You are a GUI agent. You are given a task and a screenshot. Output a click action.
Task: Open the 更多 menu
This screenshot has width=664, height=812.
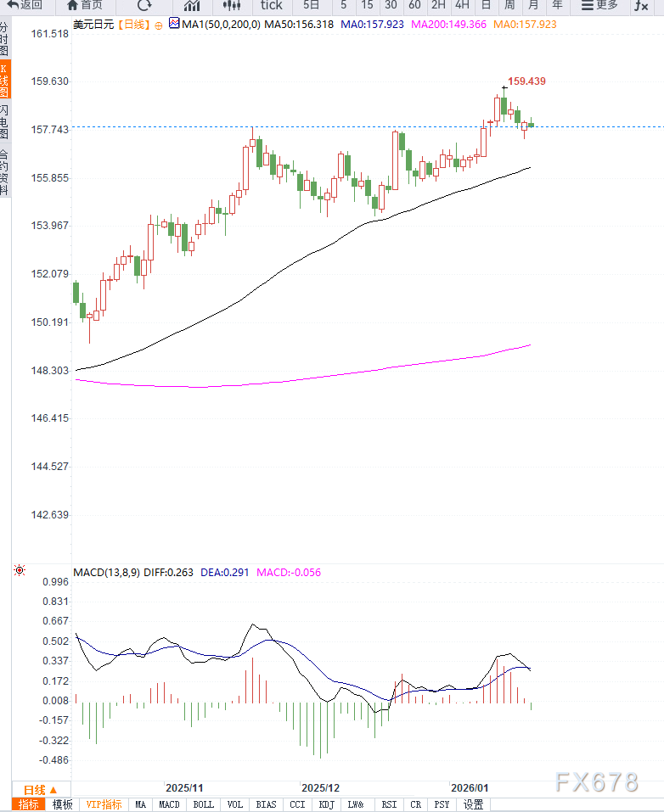(599, 5)
